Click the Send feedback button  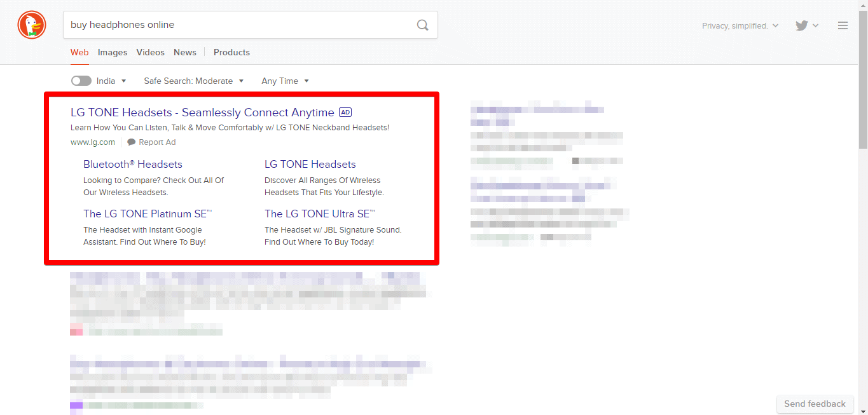815,404
